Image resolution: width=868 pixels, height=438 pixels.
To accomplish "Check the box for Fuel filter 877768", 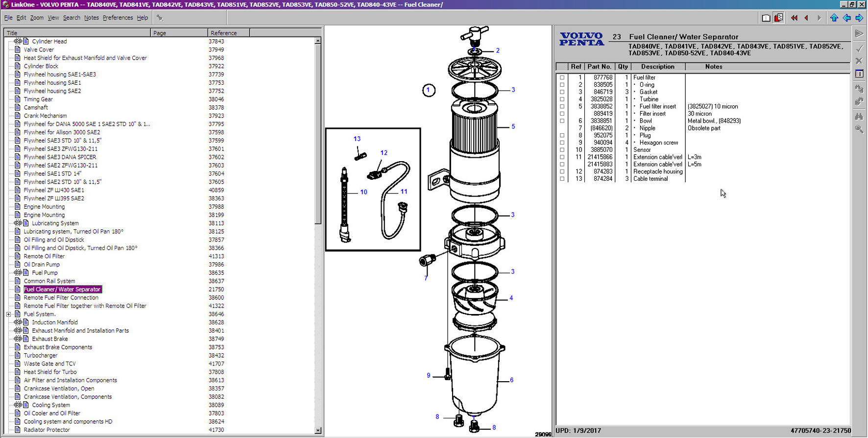I will pos(562,77).
